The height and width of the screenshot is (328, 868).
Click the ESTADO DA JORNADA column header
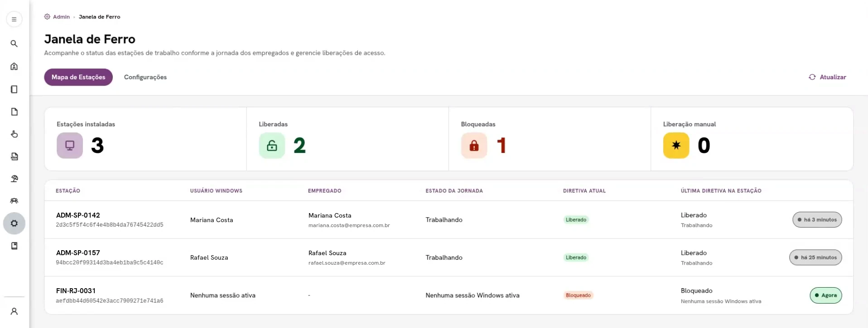(454, 191)
